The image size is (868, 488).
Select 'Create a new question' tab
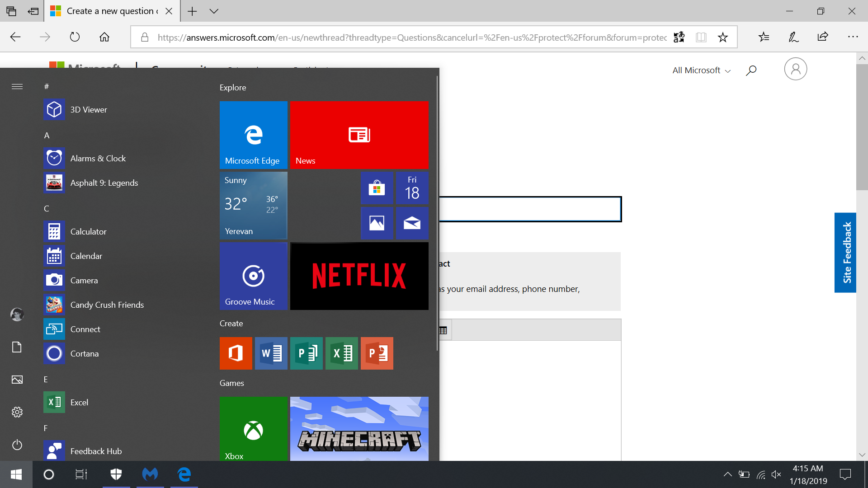112,11
